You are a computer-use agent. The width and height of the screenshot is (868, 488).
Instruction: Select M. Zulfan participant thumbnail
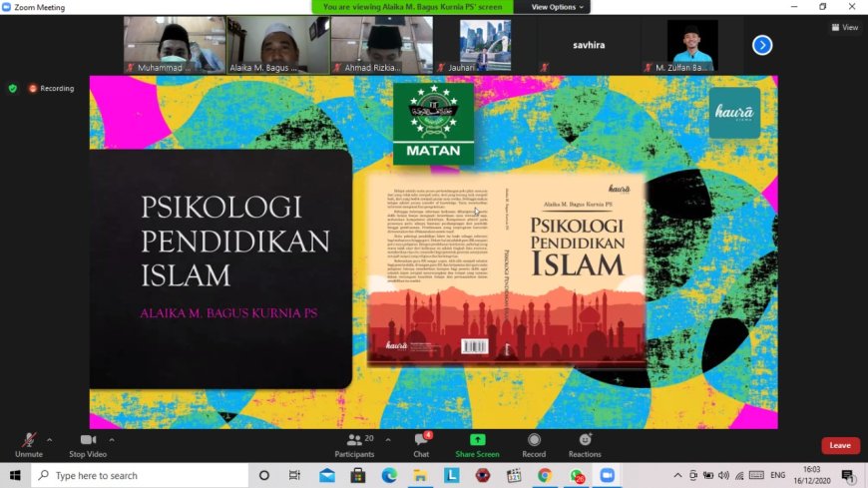[x=692, y=45]
